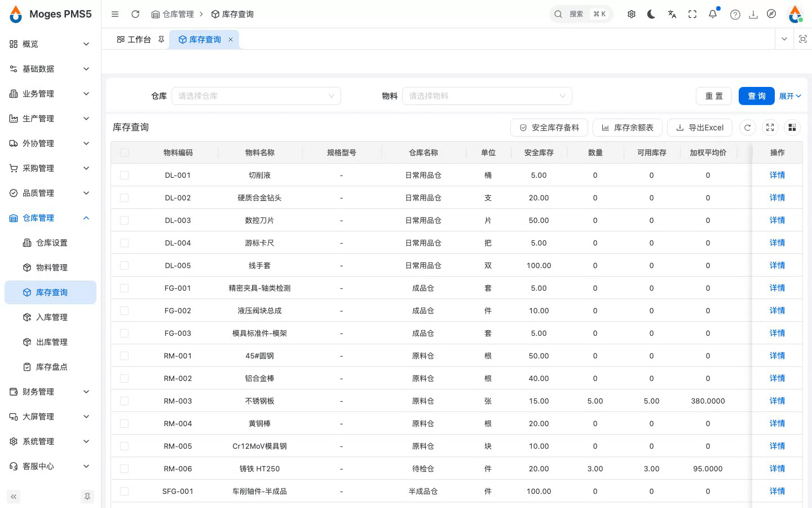Expand the table to fullscreen
This screenshot has width=812, height=508.
[x=770, y=128]
